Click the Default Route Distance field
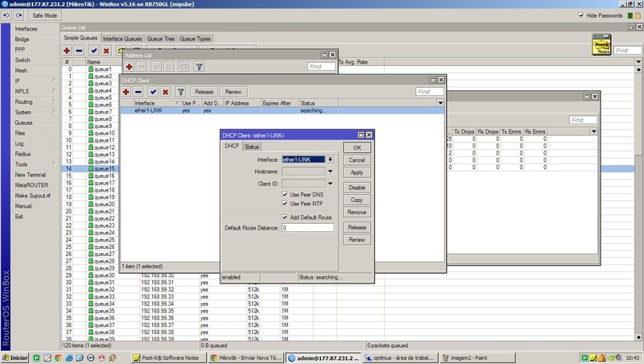Viewport: 644px width, 364px height. (307, 228)
